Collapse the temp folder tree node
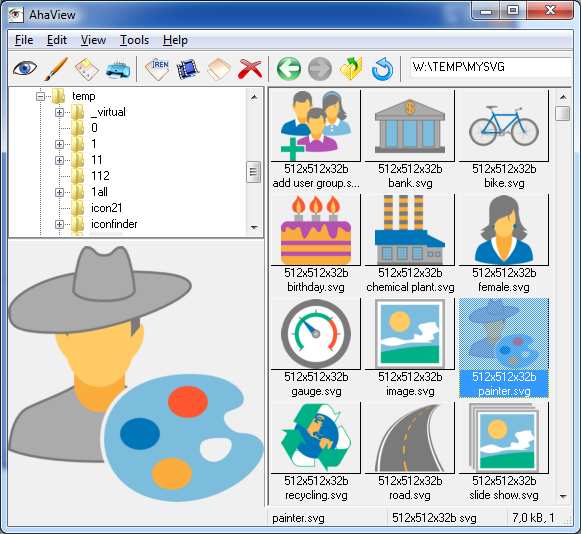581x534 pixels. click(x=40, y=96)
